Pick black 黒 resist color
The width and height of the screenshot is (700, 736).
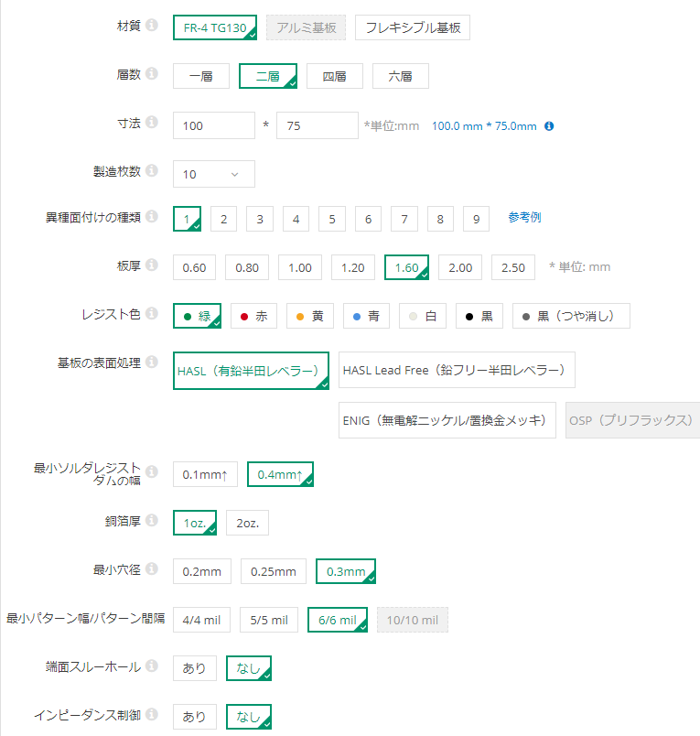coord(479,316)
